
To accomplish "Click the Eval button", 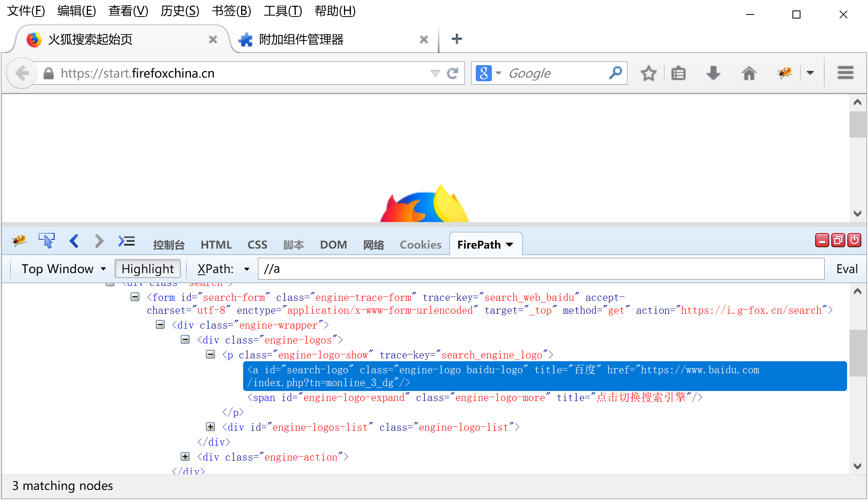I will click(x=847, y=269).
